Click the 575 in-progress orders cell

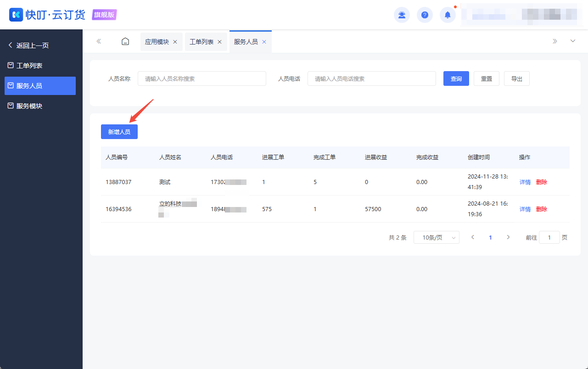267,209
